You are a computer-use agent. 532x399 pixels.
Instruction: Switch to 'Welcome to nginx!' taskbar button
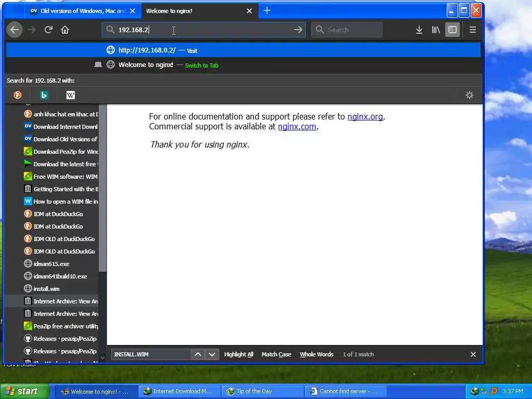coord(97,392)
